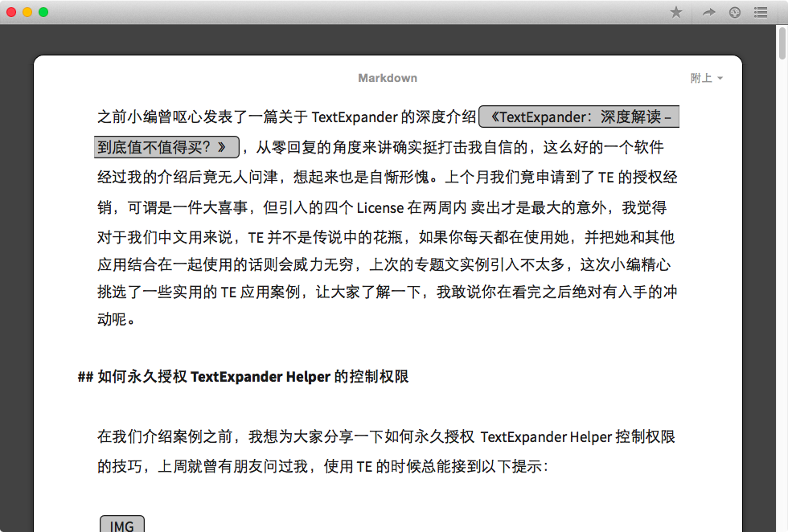Select the IMG image token
788x532 pixels.
pos(122,525)
